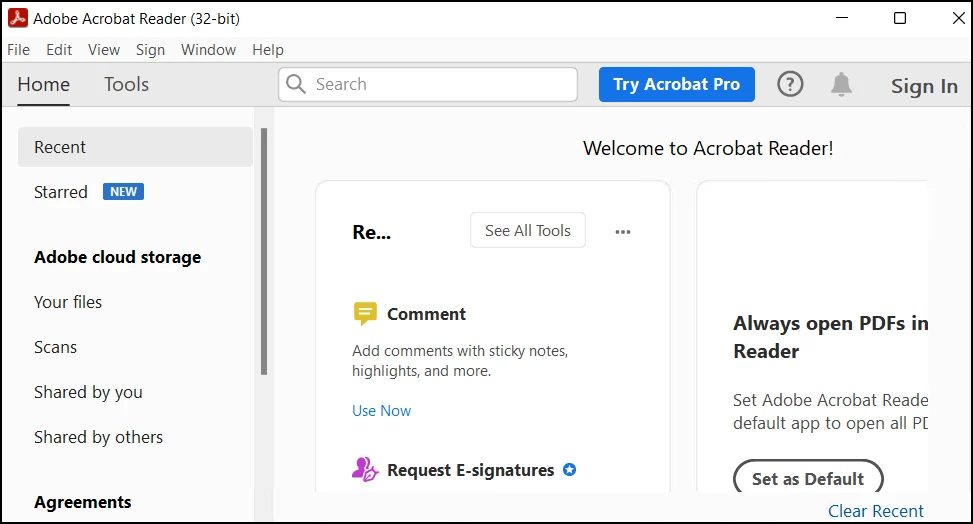973x524 pixels.
Task: Click the sidebar vertical scrollbar
Action: click(264, 251)
